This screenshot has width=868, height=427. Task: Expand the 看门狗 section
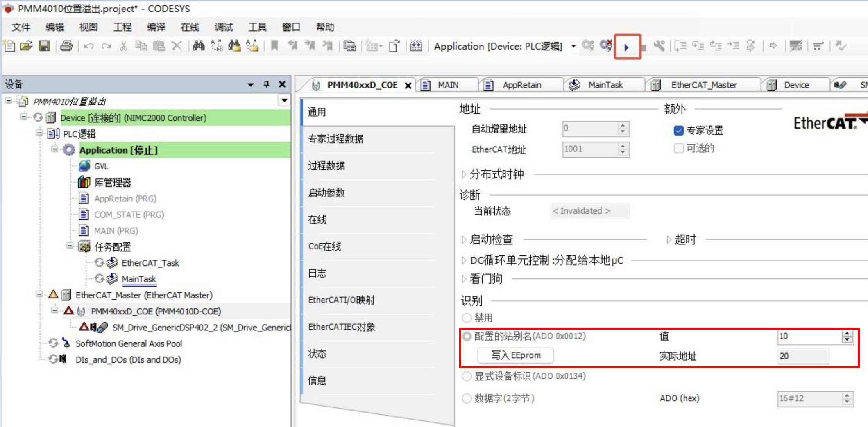coord(464,279)
